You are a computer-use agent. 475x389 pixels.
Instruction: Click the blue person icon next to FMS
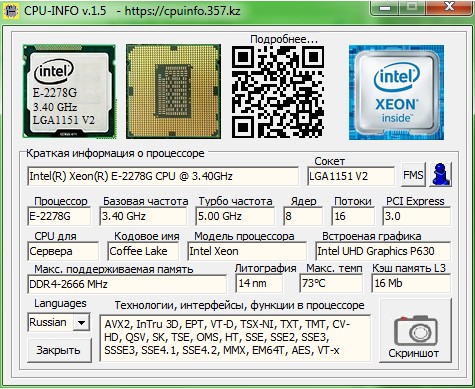click(x=441, y=174)
